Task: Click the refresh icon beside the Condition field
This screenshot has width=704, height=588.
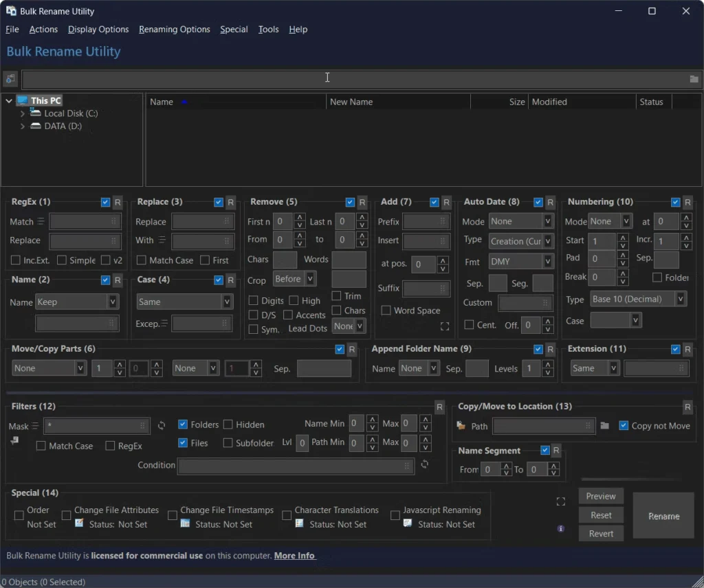Action: (x=425, y=465)
